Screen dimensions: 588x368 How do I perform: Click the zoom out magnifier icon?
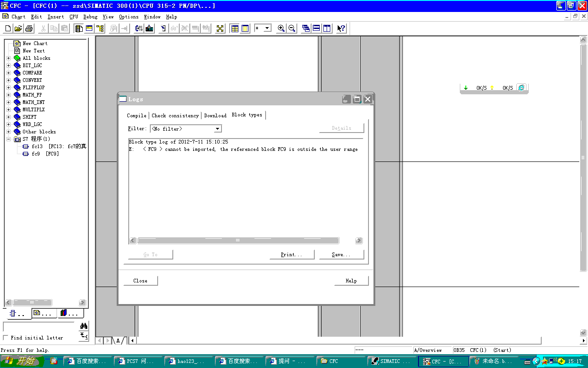pos(292,29)
